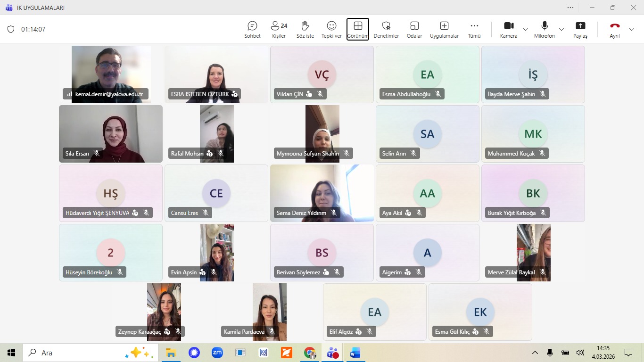
Task: Open the Sohbet chat panel
Action: [252, 29]
